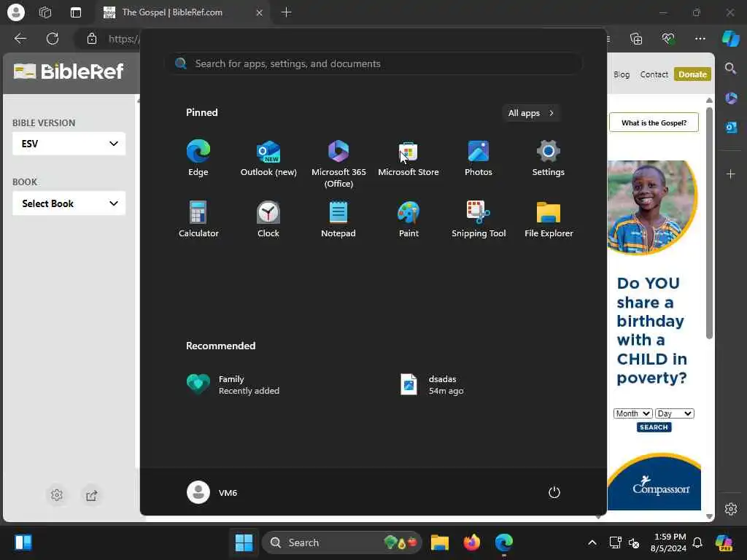This screenshot has width=747, height=560.
Task: Show hidden system tray icons
Action: tap(592, 542)
